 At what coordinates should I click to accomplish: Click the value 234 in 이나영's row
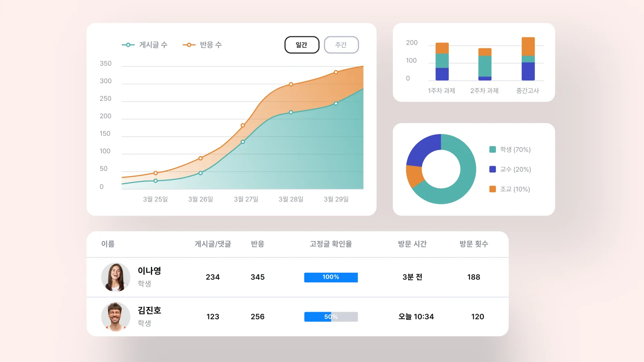(213, 277)
